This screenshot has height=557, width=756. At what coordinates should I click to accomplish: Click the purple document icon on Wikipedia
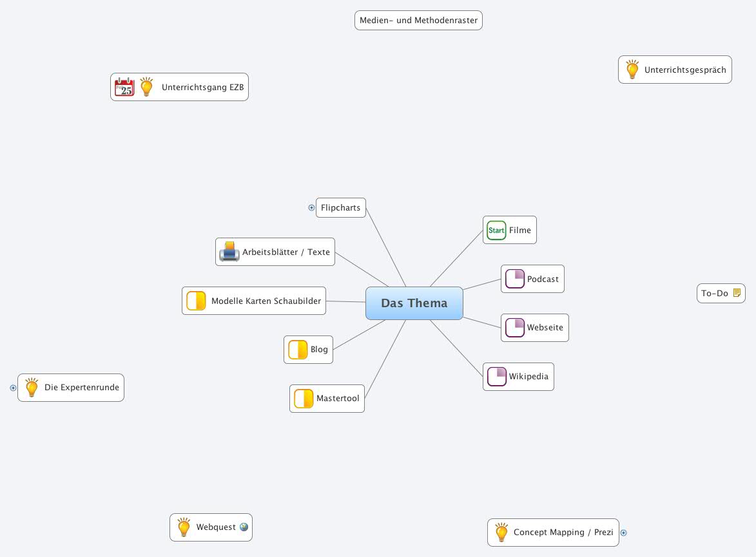click(x=497, y=376)
